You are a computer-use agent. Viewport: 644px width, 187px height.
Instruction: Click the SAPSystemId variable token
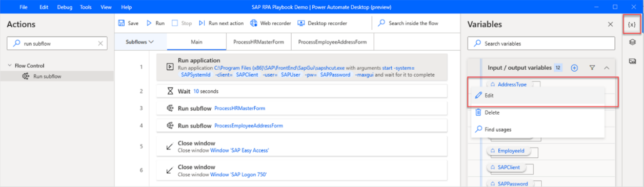coord(196,75)
